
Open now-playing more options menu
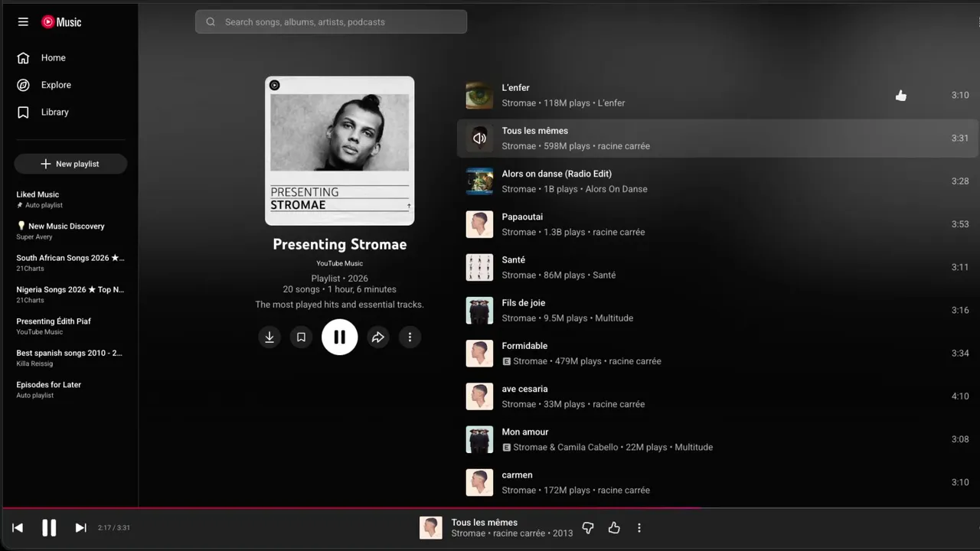click(x=639, y=527)
